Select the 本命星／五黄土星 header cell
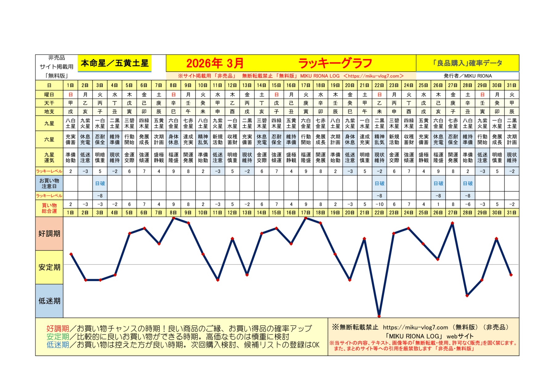 tap(114, 63)
